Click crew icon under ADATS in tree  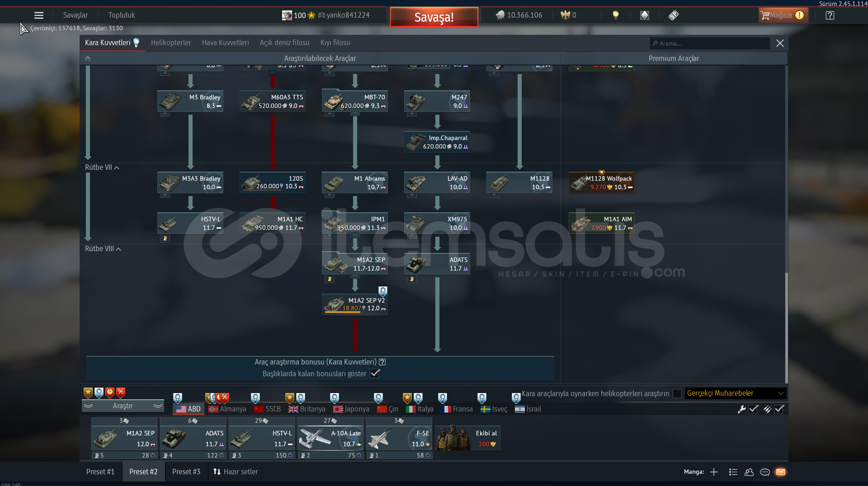pyautogui.click(x=412, y=279)
